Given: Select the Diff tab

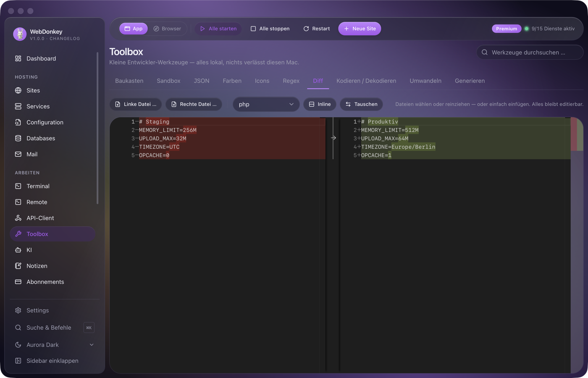Looking at the screenshot, I should tap(318, 81).
